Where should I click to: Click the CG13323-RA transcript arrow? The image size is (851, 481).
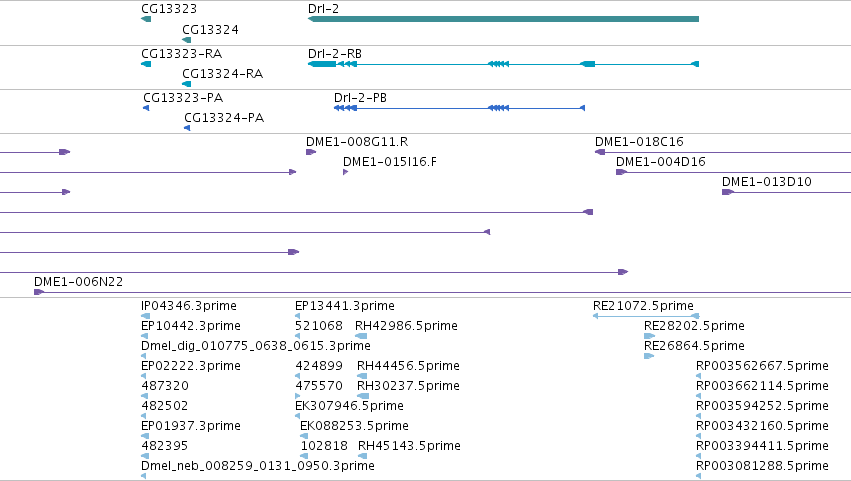146,64
